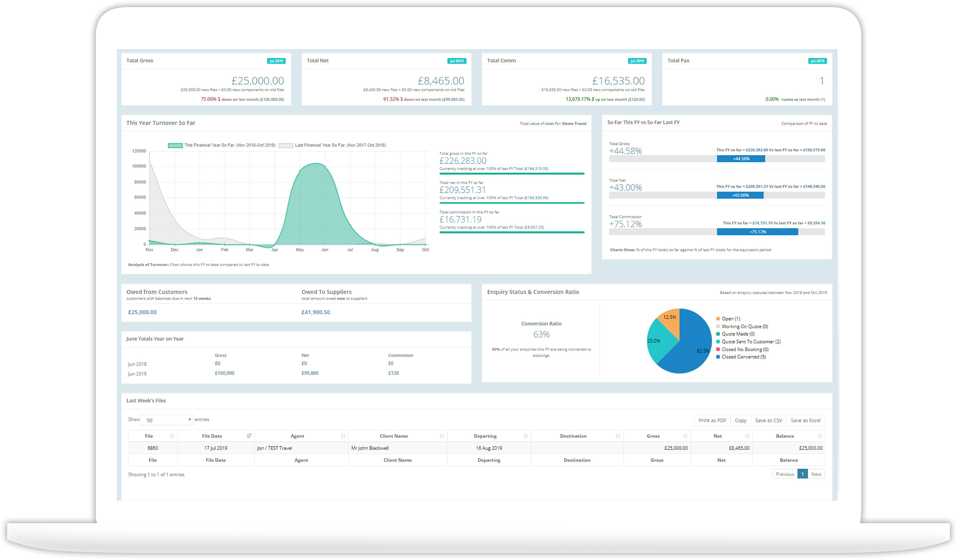Click the Copy button
957x560 pixels.
741,420
